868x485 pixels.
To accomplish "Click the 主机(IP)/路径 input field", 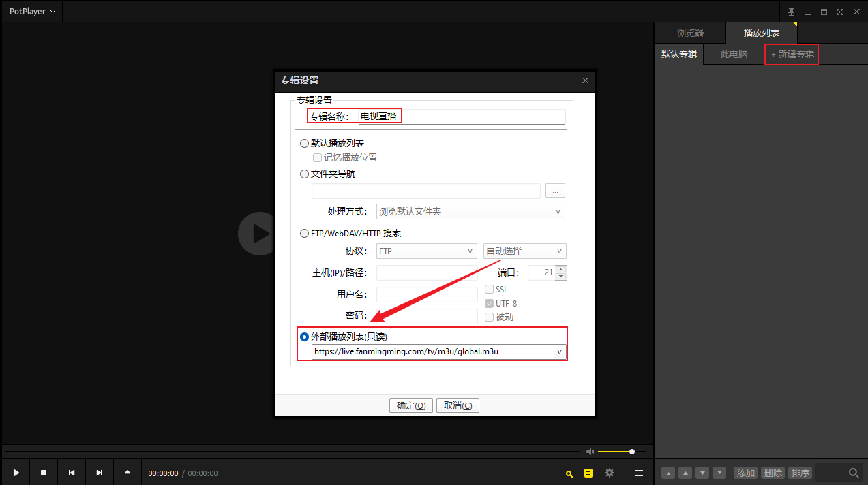I will [x=427, y=272].
